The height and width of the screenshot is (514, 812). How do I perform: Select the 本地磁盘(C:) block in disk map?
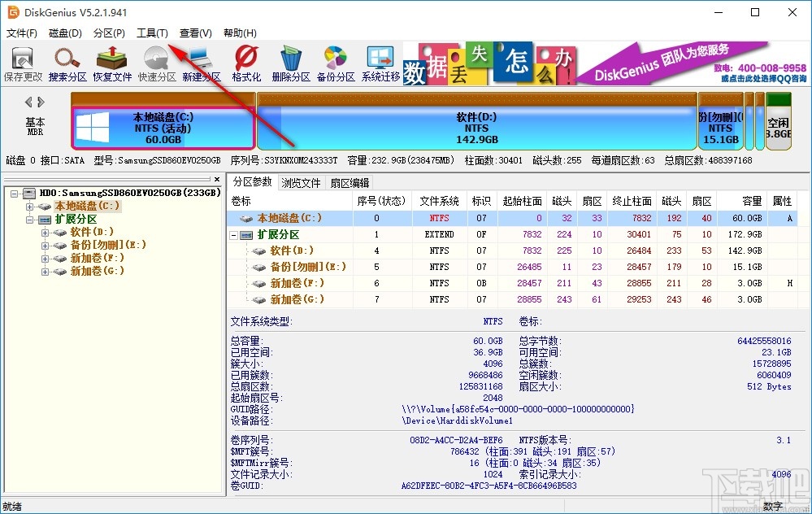pos(163,128)
